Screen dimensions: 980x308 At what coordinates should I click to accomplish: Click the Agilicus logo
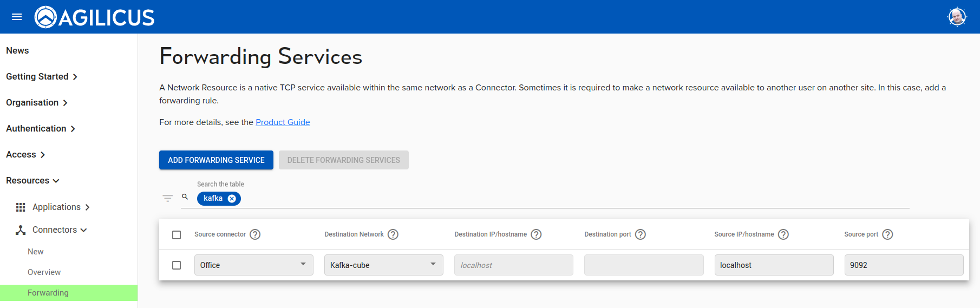[95, 17]
